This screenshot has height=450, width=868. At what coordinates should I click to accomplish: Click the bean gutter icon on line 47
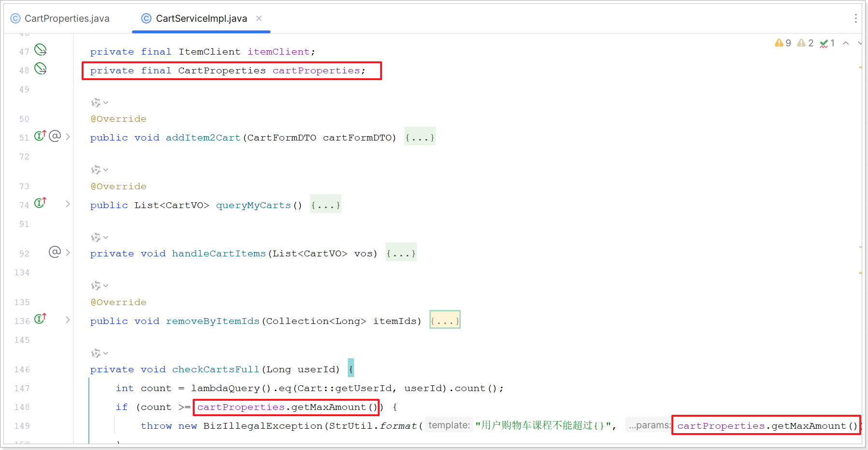click(41, 50)
